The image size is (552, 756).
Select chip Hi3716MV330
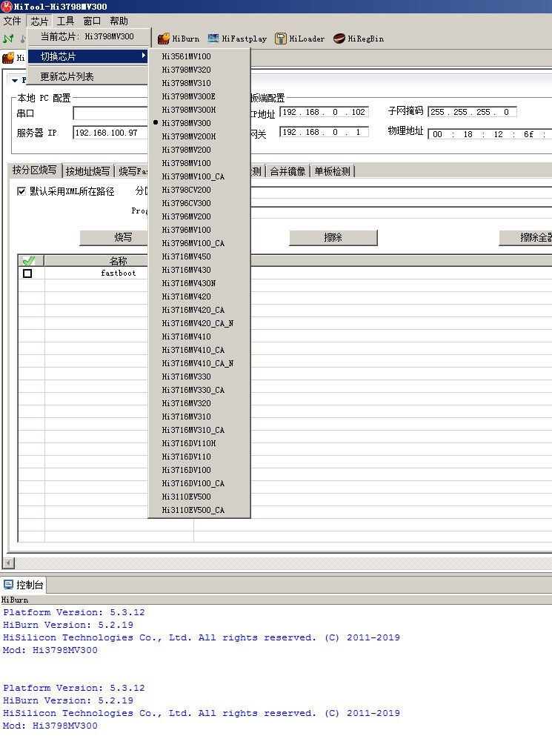point(199,377)
